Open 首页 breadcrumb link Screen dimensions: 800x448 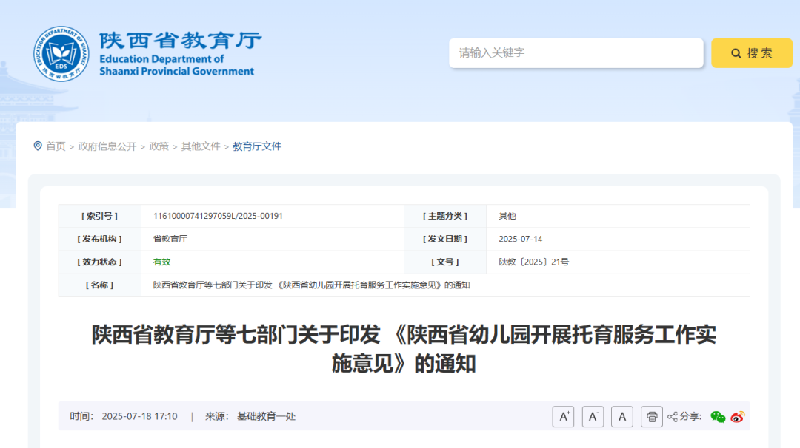[x=56, y=146]
